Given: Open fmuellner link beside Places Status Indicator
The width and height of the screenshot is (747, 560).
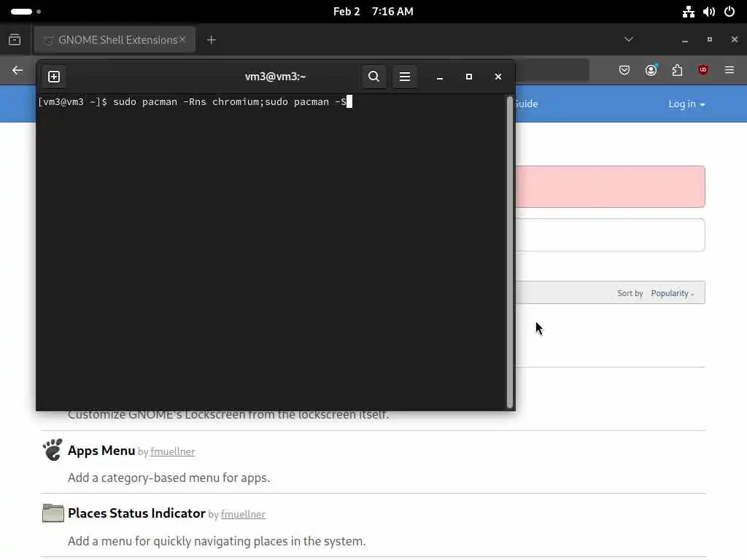Looking at the screenshot, I should [x=243, y=514].
